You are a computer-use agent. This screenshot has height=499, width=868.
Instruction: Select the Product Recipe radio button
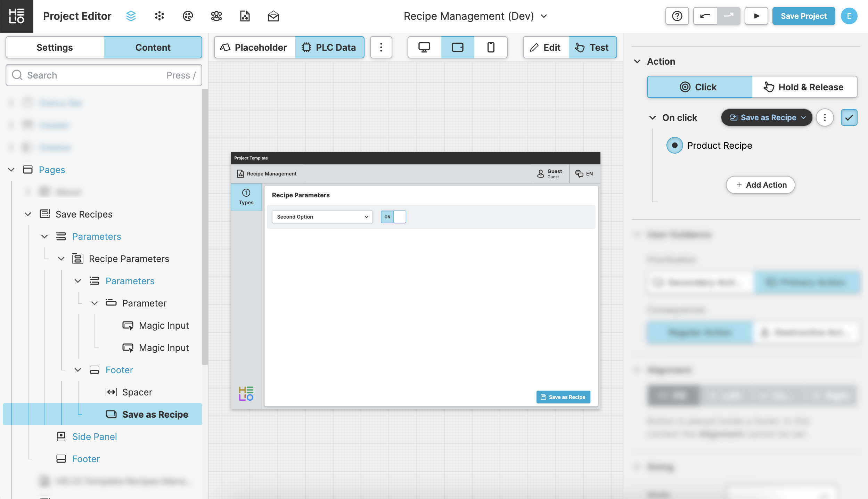click(x=674, y=145)
